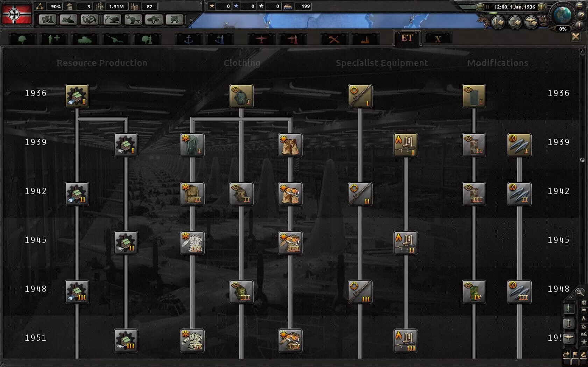Switch to the Naval Doctrine research tab
The image size is (588, 367).
click(220, 39)
